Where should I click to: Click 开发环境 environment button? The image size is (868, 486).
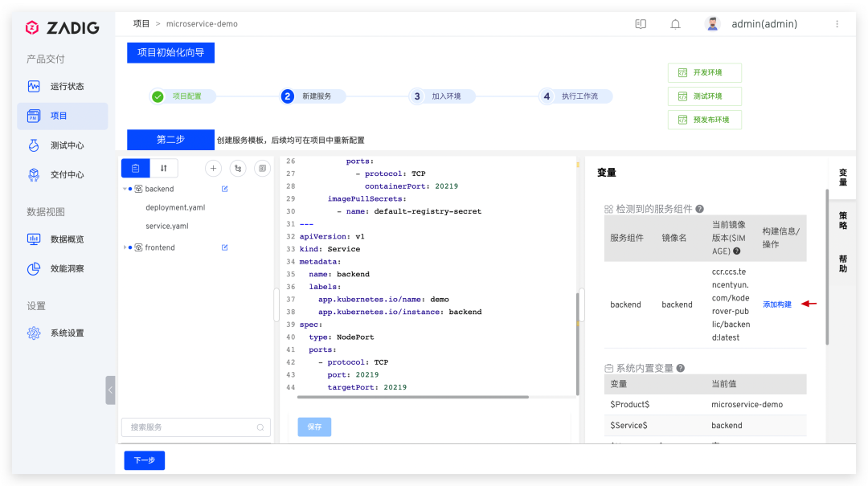[705, 72]
